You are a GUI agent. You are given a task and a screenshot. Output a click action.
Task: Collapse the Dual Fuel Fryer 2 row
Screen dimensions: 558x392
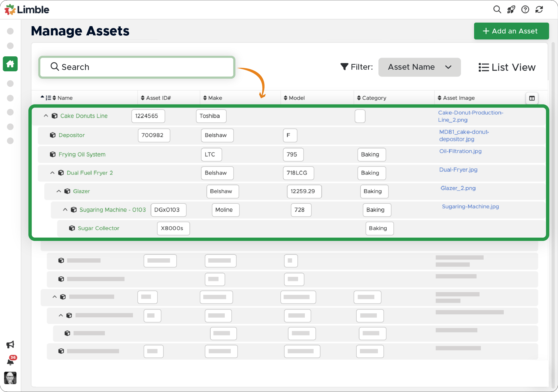pos(52,173)
